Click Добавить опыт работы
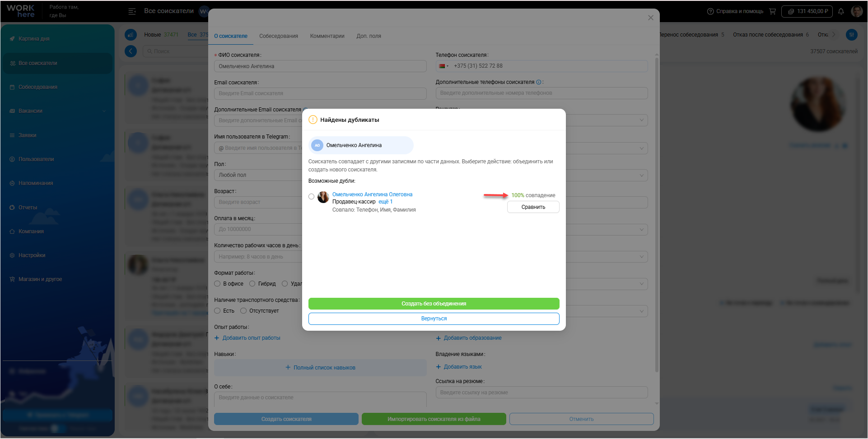868x439 pixels. coord(247,338)
